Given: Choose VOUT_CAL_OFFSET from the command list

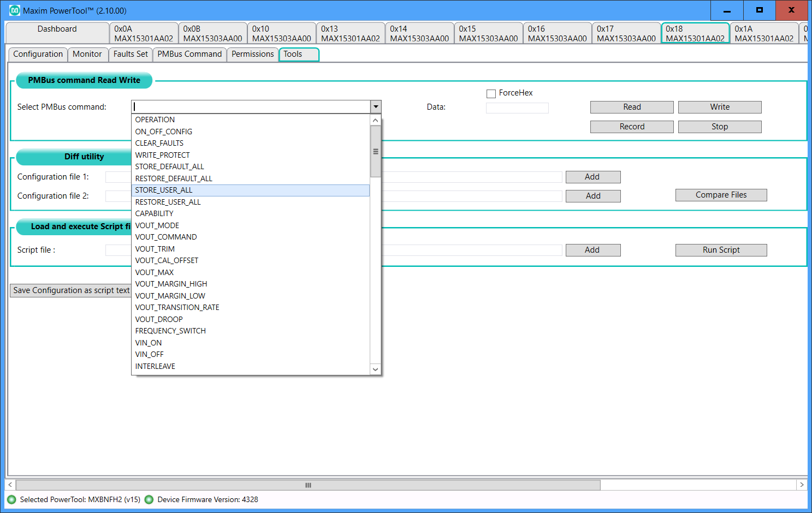Looking at the screenshot, I should click(x=251, y=260).
